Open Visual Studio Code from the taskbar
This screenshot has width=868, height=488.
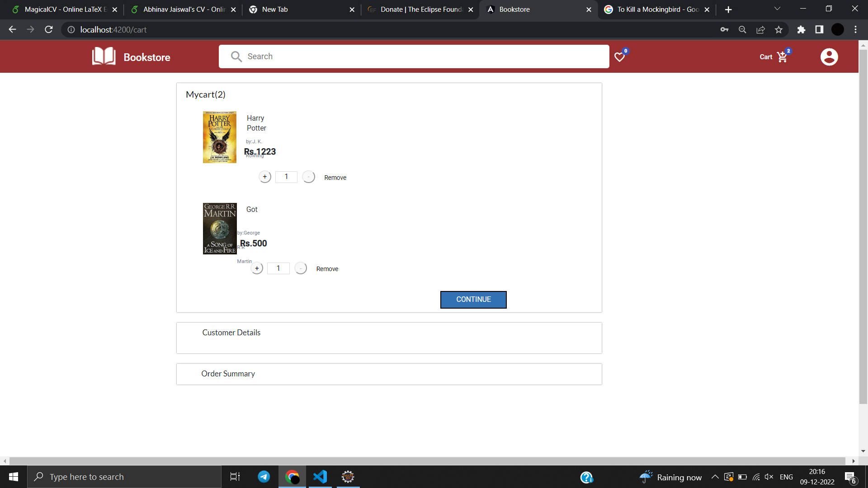(x=320, y=477)
